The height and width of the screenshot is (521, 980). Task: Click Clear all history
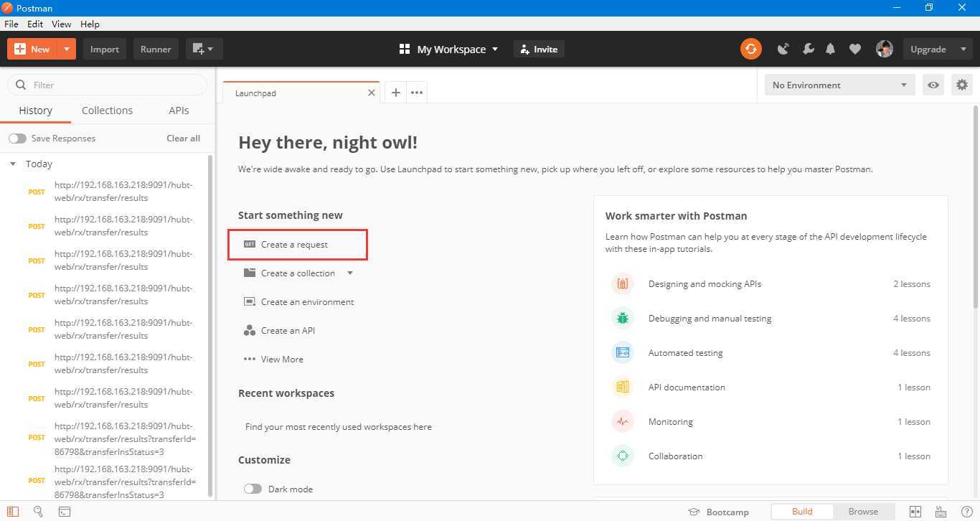click(x=183, y=138)
